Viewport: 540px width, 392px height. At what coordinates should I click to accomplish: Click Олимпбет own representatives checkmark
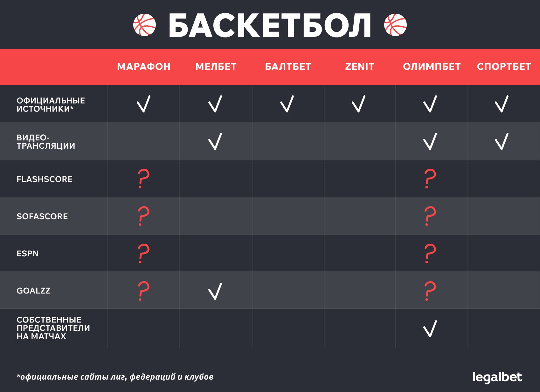tap(430, 328)
